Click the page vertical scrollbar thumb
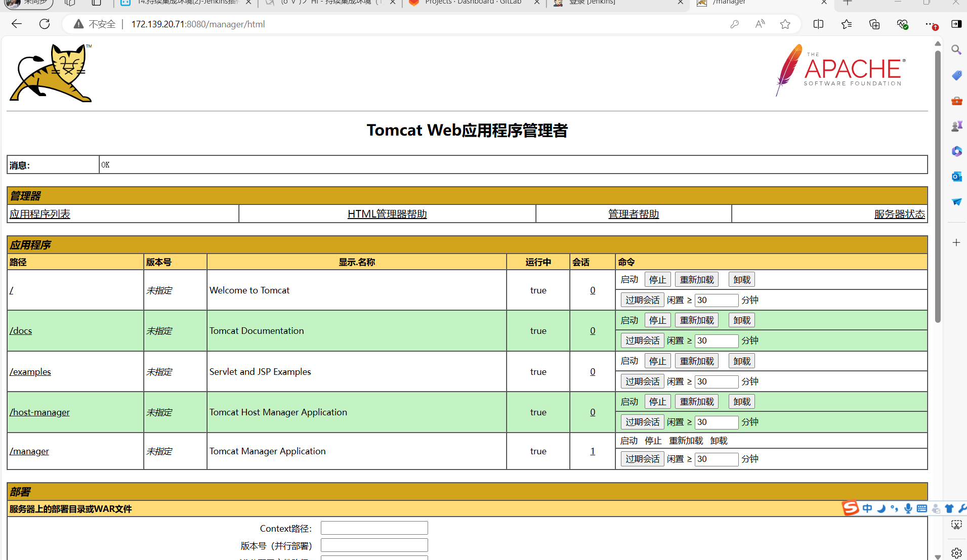Image resolution: width=967 pixels, height=560 pixels. pos(938,186)
